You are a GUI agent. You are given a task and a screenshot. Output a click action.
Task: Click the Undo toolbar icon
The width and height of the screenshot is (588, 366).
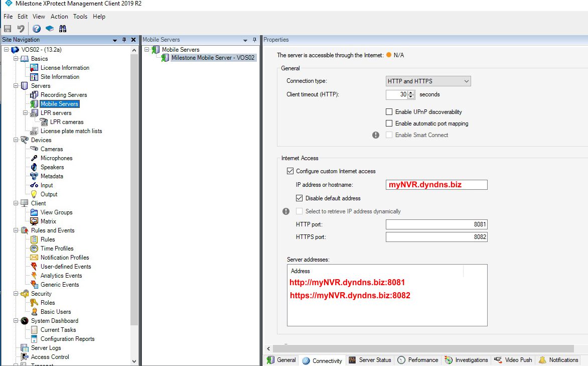tap(21, 29)
